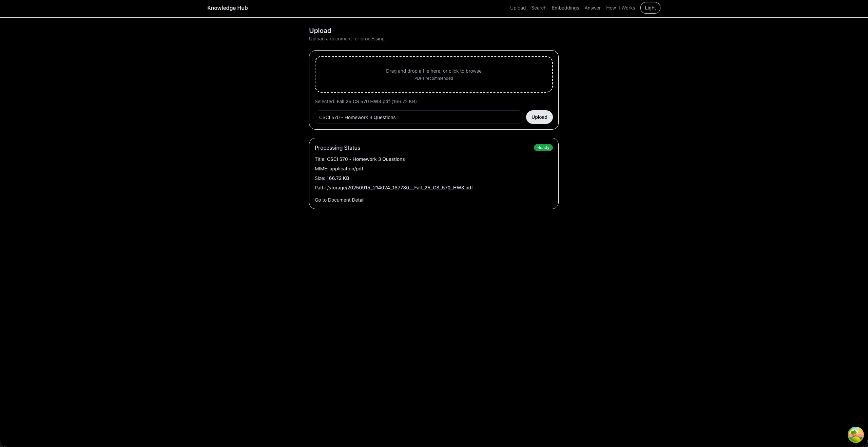Click the PDFs recommended hint text
The image size is (868, 447).
pos(433,78)
